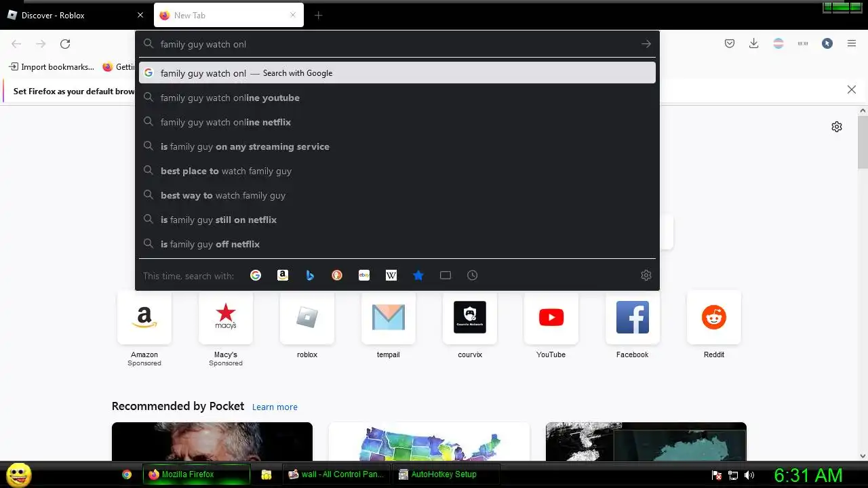Search with eBay one-off engine icon
This screenshot has width=868, height=488.
(x=364, y=275)
